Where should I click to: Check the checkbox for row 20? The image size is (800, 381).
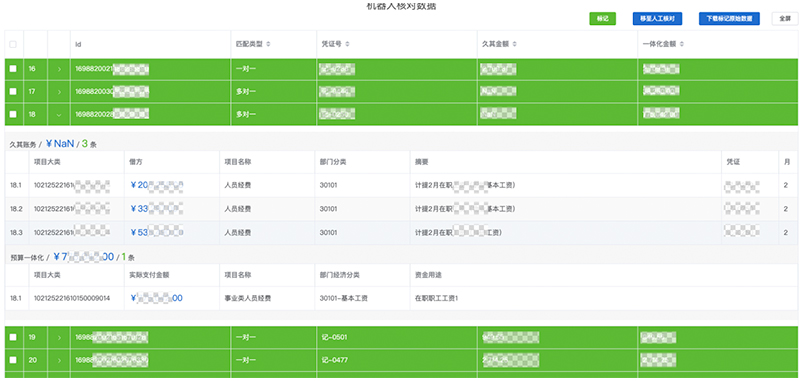point(13,360)
